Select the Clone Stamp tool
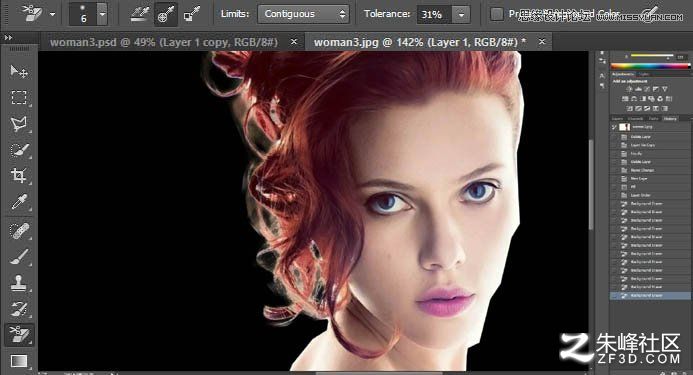 tap(18, 283)
